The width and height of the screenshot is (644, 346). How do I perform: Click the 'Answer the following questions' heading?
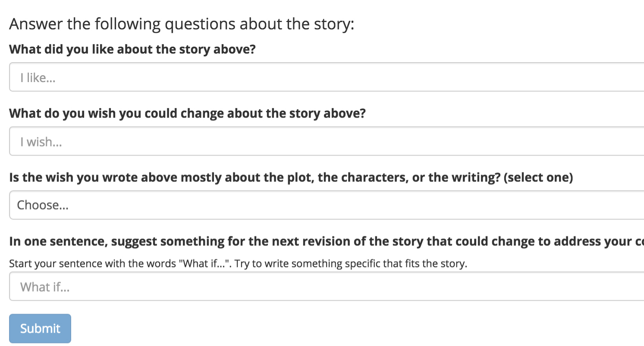181,24
